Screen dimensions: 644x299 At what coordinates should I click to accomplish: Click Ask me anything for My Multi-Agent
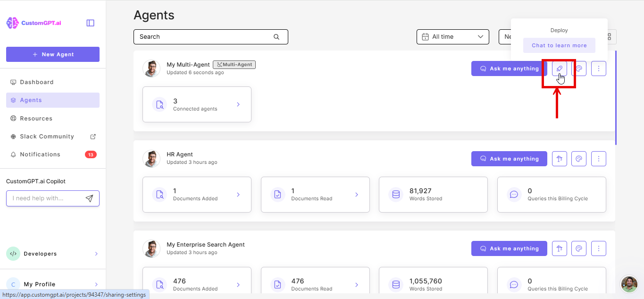(x=509, y=68)
